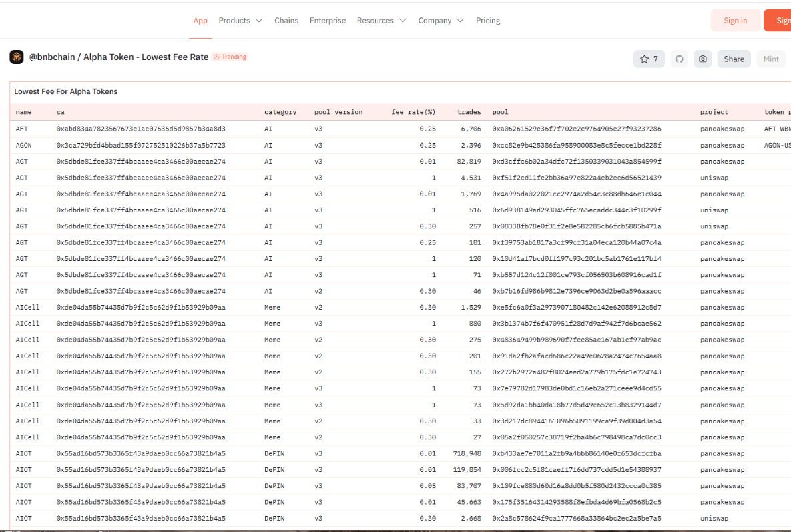The width and height of the screenshot is (791, 532).
Task: Click trades value 718,948
Action: [467, 453]
